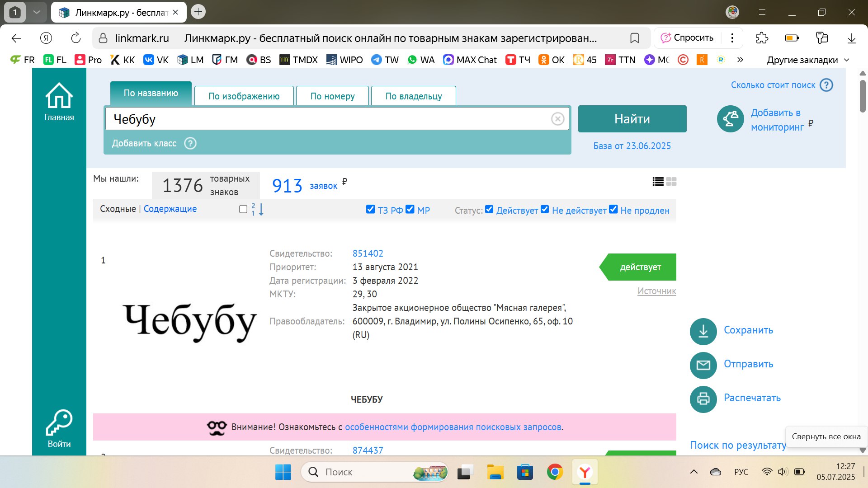868x488 pixels.
Task: Click the Распечатать printer icon
Action: [703, 399]
